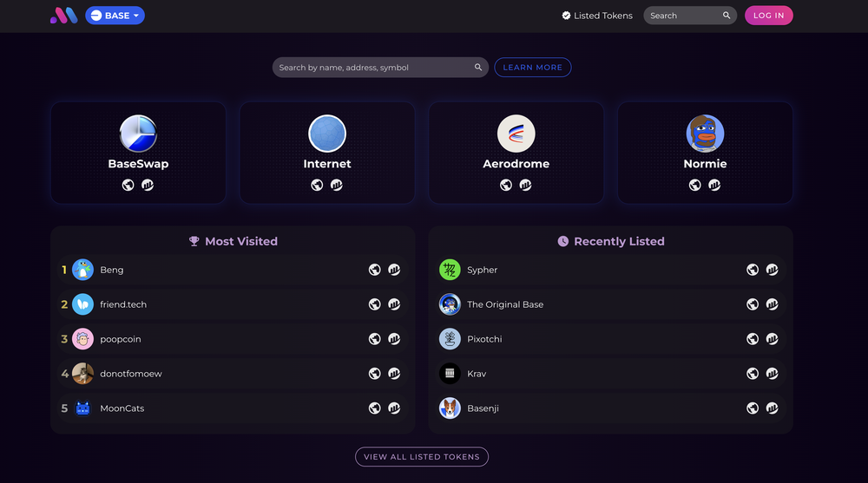Open the Aerodrome token logo
868x483 pixels.
(516, 134)
